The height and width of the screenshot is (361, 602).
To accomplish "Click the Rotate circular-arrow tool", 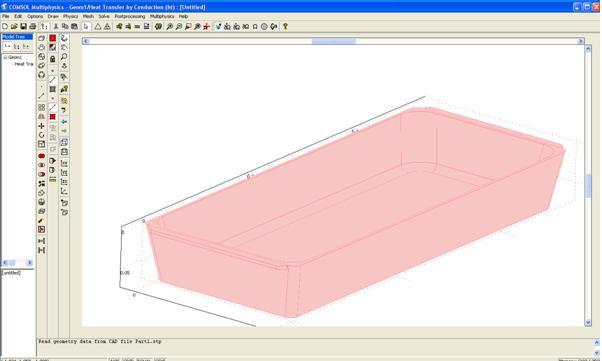I will click(41, 135).
